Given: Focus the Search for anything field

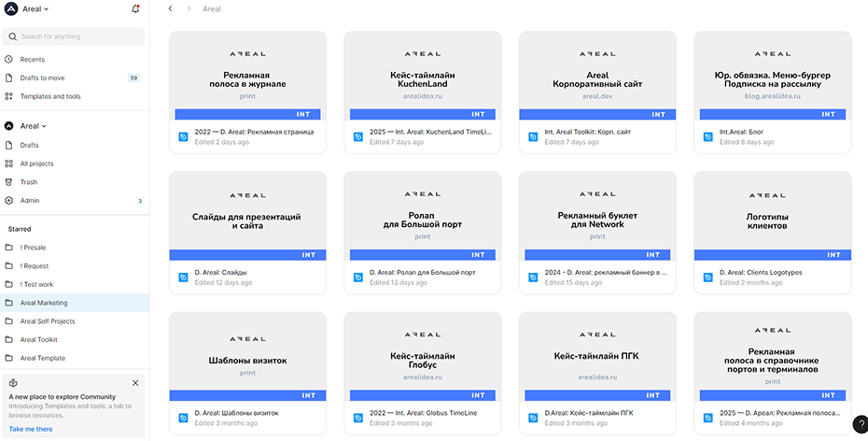Looking at the screenshot, I should pyautogui.click(x=79, y=36).
